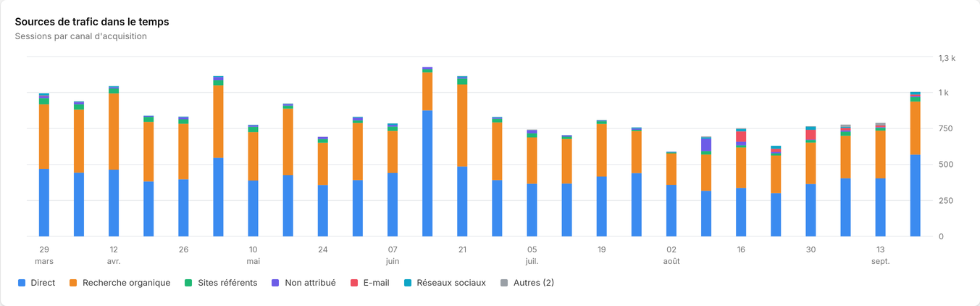Click the red E-mail segment of the 16 bar
The width and height of the screenshot is (980, 306).
[741, 137]
